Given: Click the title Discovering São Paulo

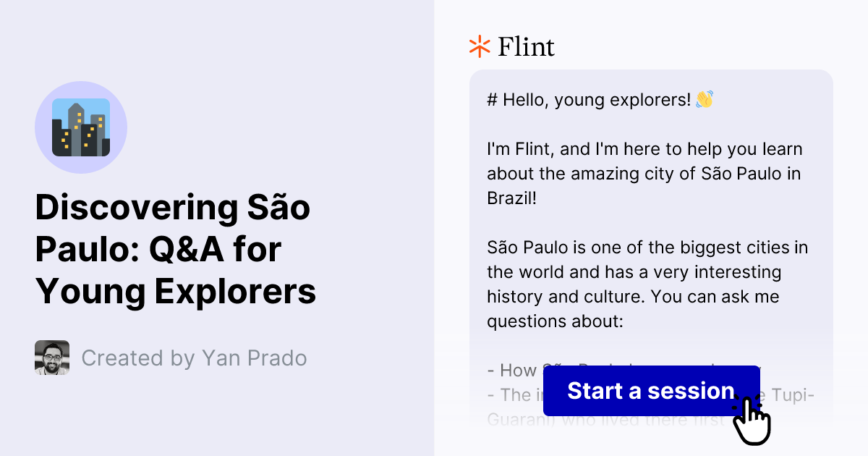Looking at the screenshot, I should click(x=173, y=208).
